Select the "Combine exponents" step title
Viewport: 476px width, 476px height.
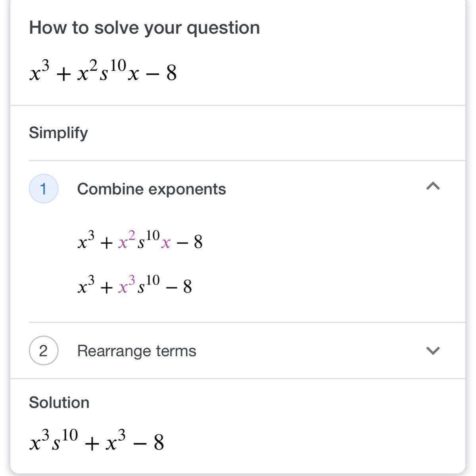tap(151, 189)
